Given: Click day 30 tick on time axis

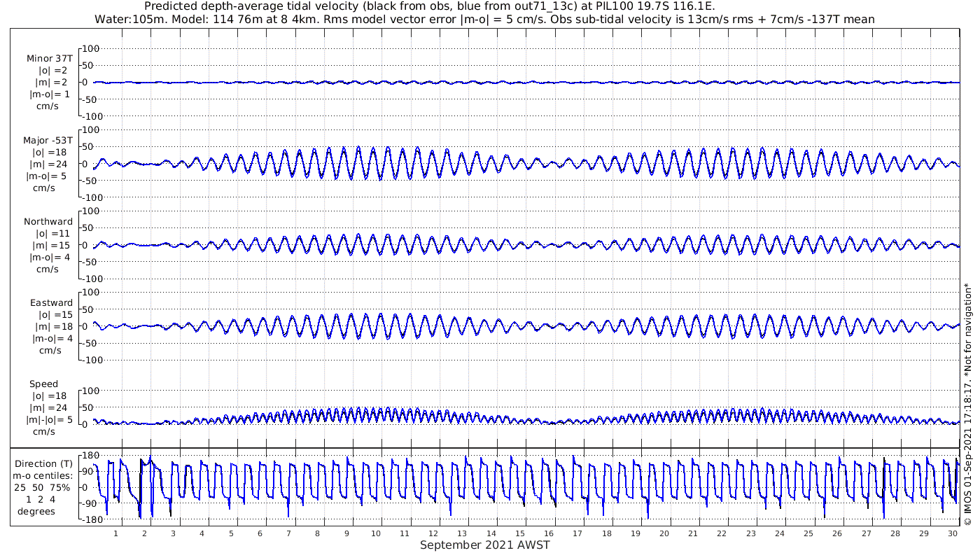Looking at the screenshot, I should pyautogui.click(x=953, y=533).
